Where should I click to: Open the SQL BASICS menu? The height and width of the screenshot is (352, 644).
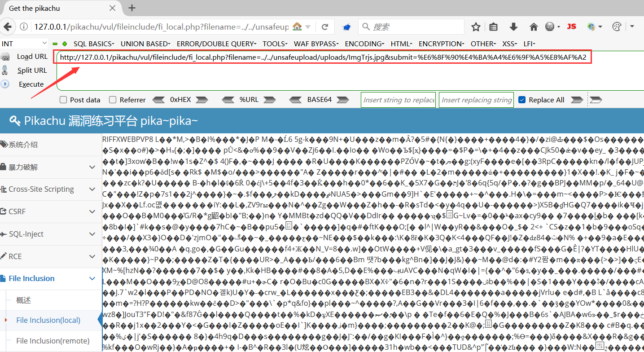click(94, 44)
